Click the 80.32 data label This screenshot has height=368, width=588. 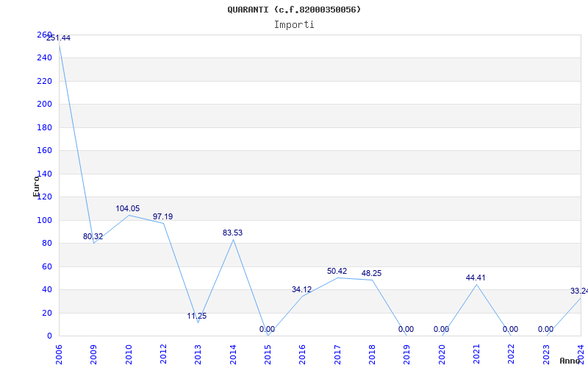pos(93,236)
